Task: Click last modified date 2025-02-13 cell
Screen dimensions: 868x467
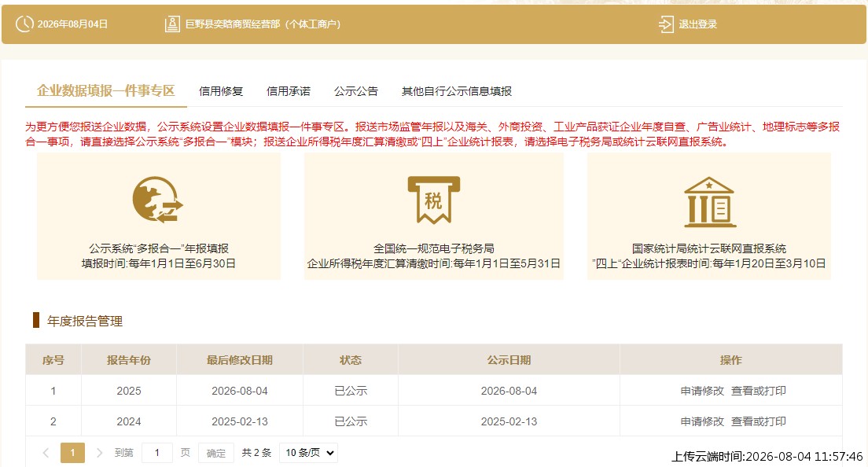Action: (x=240, y=421)
